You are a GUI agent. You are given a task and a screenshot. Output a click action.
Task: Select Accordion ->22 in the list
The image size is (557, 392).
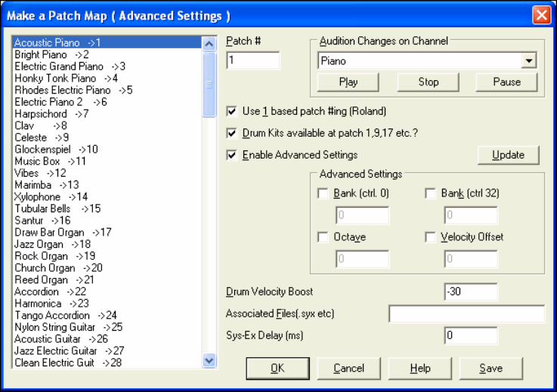coord(107,292)
